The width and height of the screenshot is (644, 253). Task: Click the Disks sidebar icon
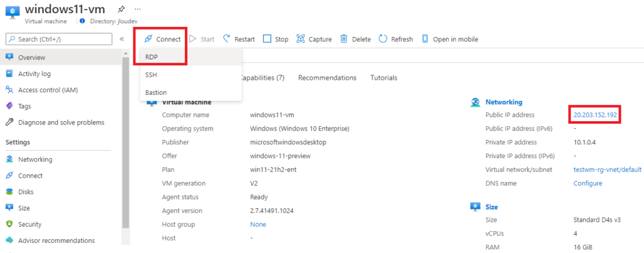coord(9,192)
